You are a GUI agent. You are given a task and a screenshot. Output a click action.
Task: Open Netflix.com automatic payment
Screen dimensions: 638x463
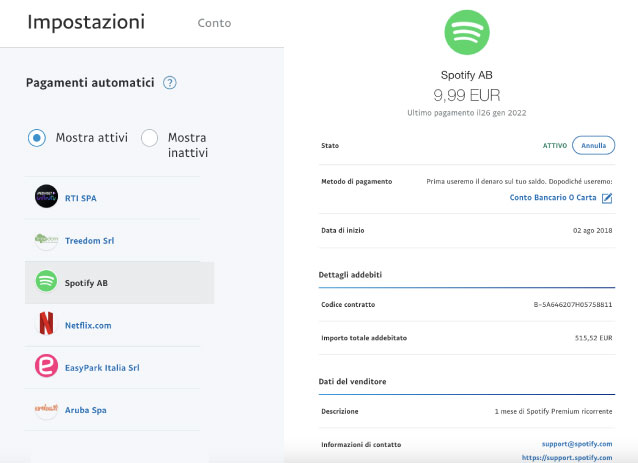point(88,325)
